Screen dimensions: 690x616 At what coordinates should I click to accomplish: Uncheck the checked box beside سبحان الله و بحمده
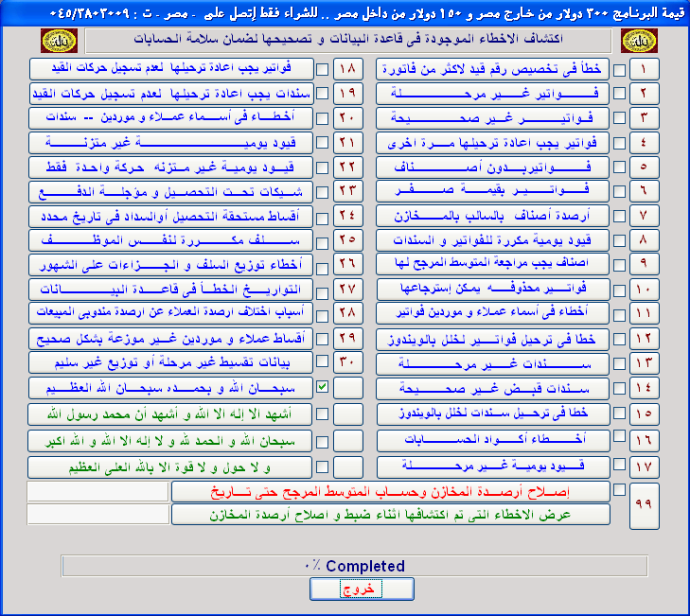click(323, 388)
